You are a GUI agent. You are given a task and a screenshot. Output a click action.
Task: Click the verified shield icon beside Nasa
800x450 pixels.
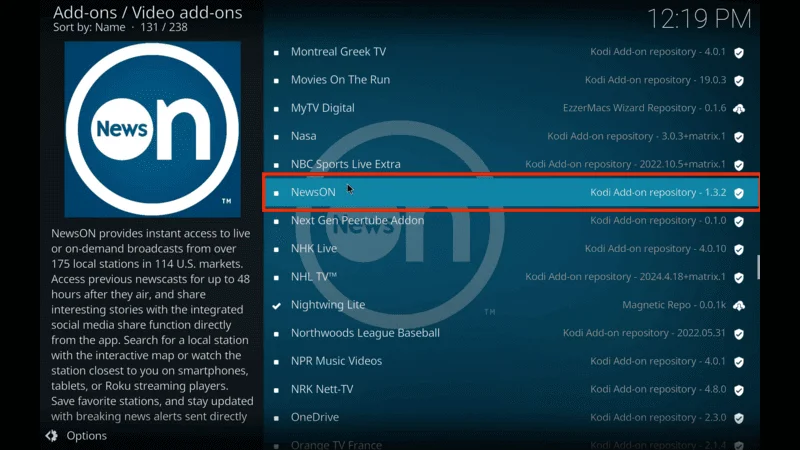(x=739, y=137)
